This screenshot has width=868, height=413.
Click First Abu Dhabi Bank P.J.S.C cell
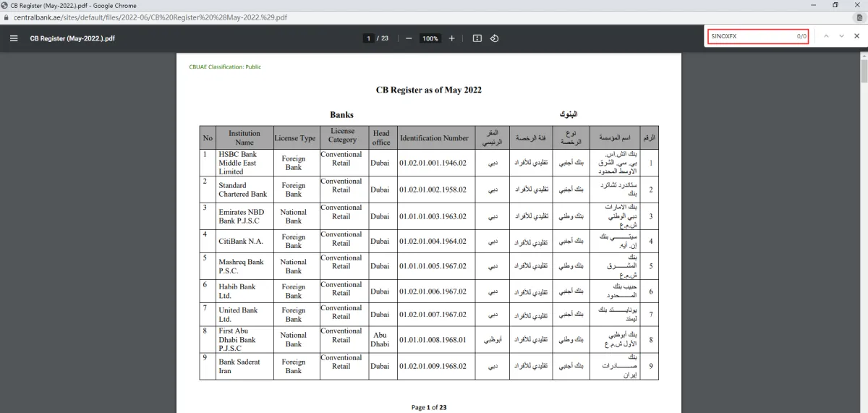[x=244, y=339]
